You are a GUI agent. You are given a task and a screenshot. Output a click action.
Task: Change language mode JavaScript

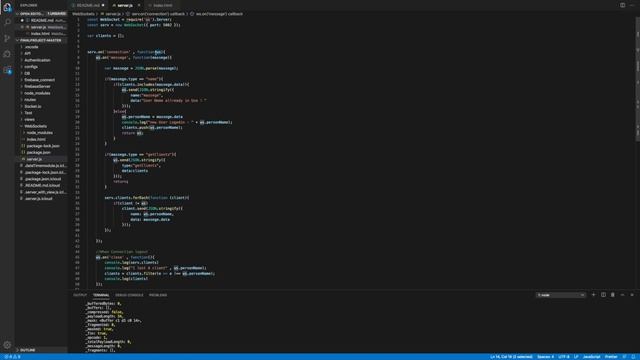(591, 357)
